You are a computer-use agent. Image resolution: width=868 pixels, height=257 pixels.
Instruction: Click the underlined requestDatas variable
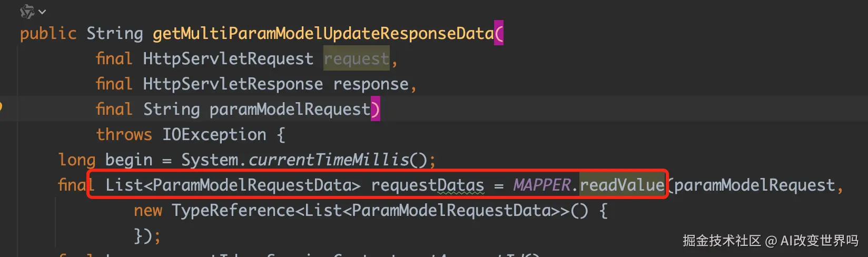[x=428, y=185]
